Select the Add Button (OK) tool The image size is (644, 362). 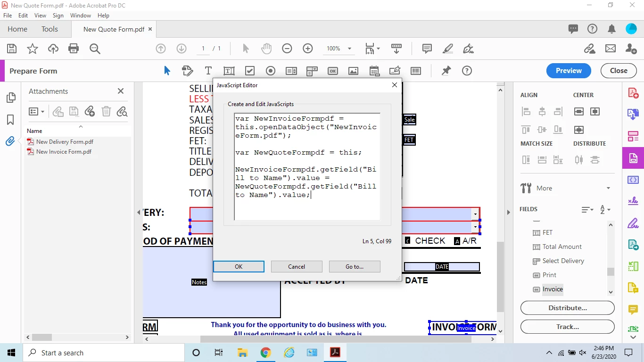(333, 71)
